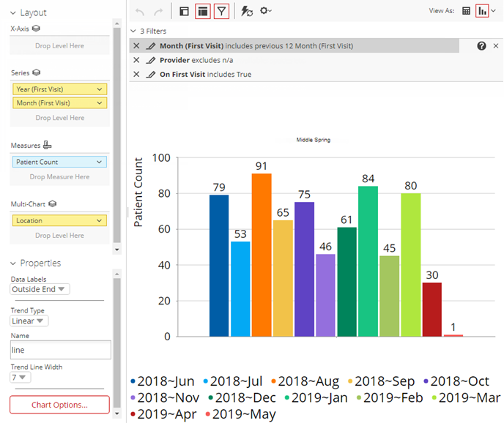
Task: Collapse the 3 Filters section
Action: pyautogui.click(x=133, y=31)
